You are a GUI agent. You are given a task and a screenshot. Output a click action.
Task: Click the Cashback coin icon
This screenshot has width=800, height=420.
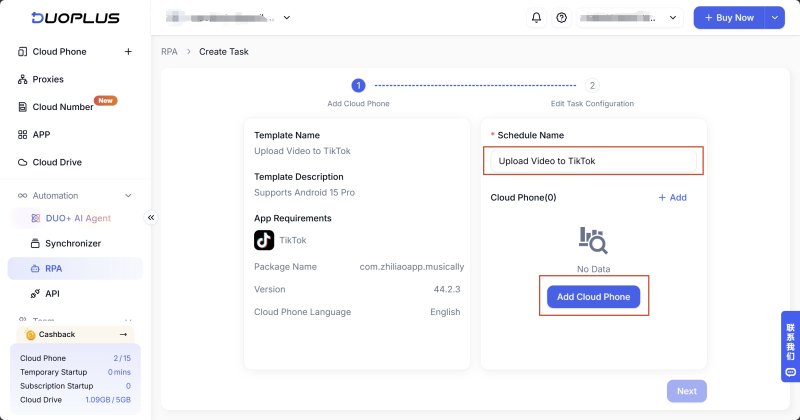[31, 335]
